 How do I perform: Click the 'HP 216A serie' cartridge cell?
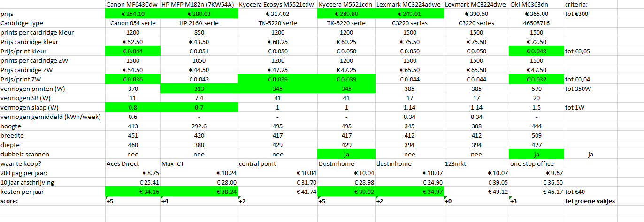[x=199, y=23]
